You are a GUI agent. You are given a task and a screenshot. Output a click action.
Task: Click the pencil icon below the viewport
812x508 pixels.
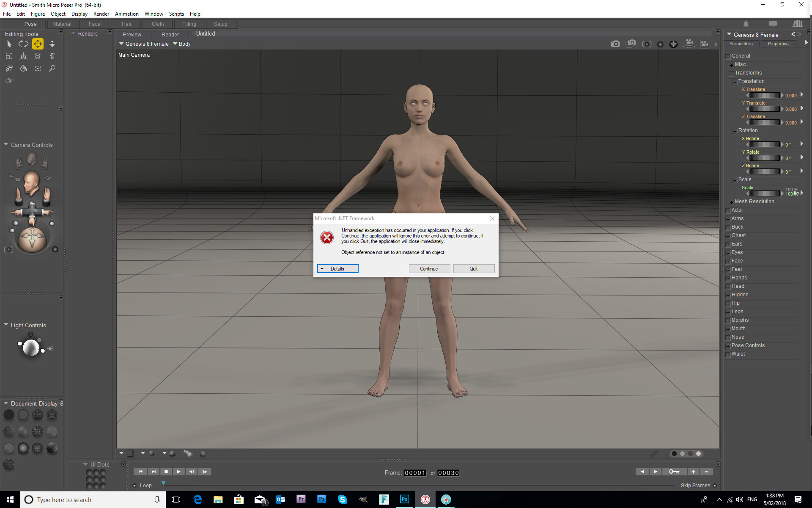point(654,453)
